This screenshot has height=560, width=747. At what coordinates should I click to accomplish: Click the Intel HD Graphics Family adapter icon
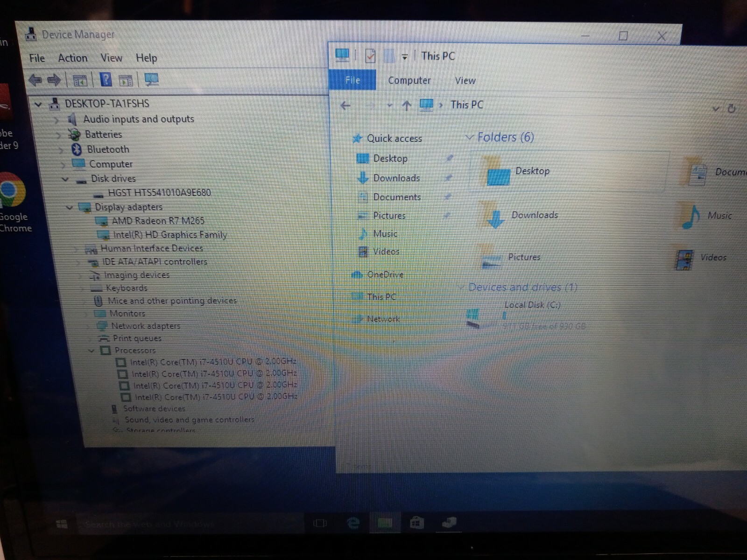103,234
